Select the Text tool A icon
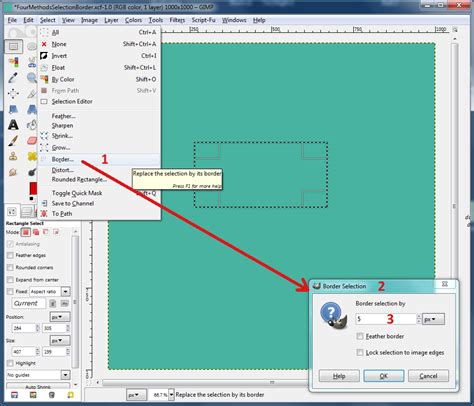Image resolution: width=474 pixels, height=406 pixels. [13, 125]
